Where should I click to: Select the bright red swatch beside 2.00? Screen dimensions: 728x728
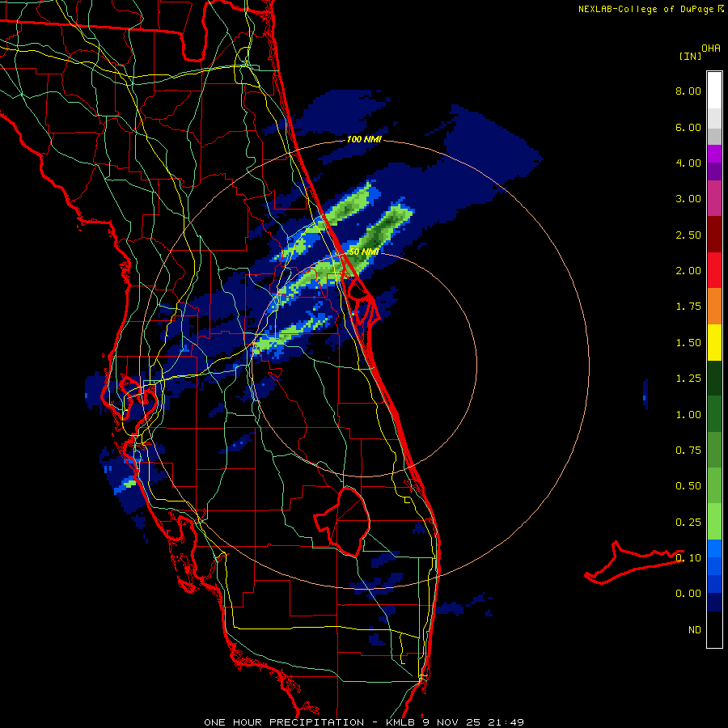(x=714, y=271)
